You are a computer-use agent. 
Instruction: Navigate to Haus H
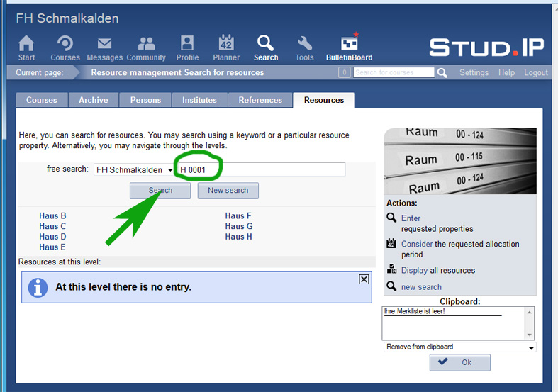[x=238, y=237]
